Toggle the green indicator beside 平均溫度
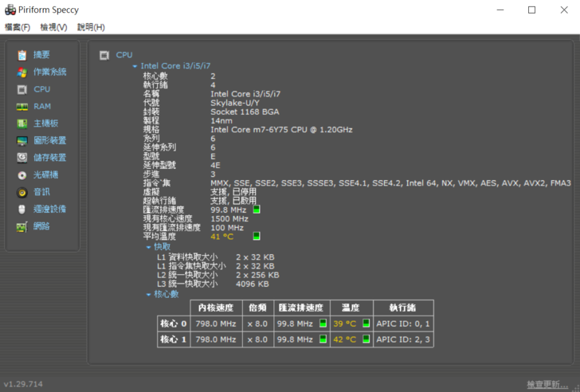The image size is (580, 392). pos(257,237)
